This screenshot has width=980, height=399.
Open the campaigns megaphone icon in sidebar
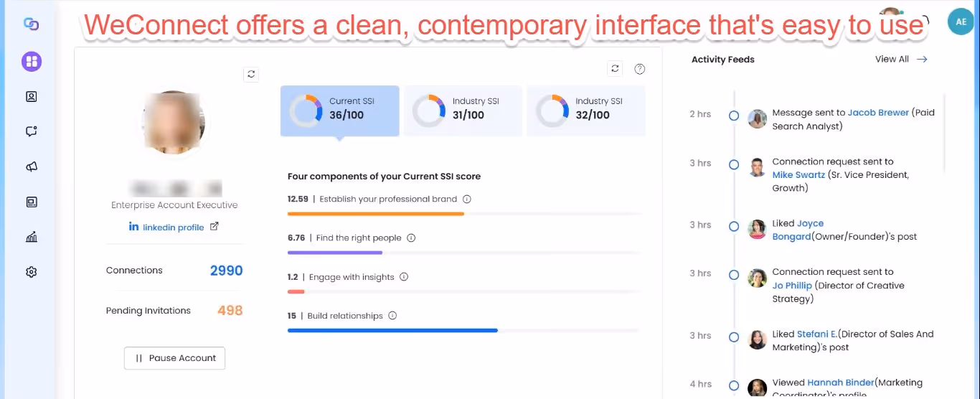[32, 166]
